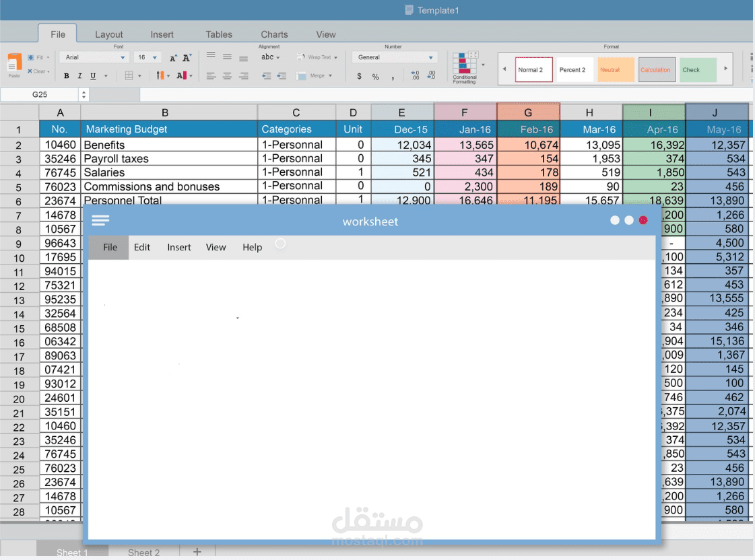Open the Edit menu in worksheet window
755x560 pixels.
pos(141,248)
